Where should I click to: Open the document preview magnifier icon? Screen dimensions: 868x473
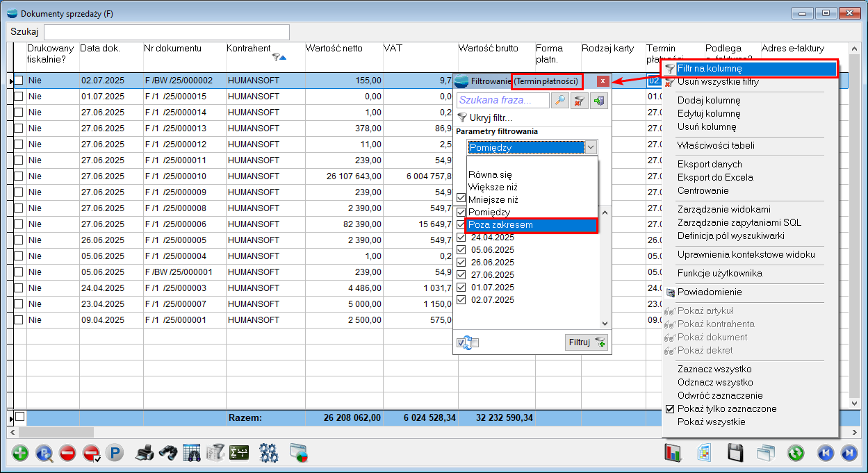pyautogui.click(x=44, y=454)
